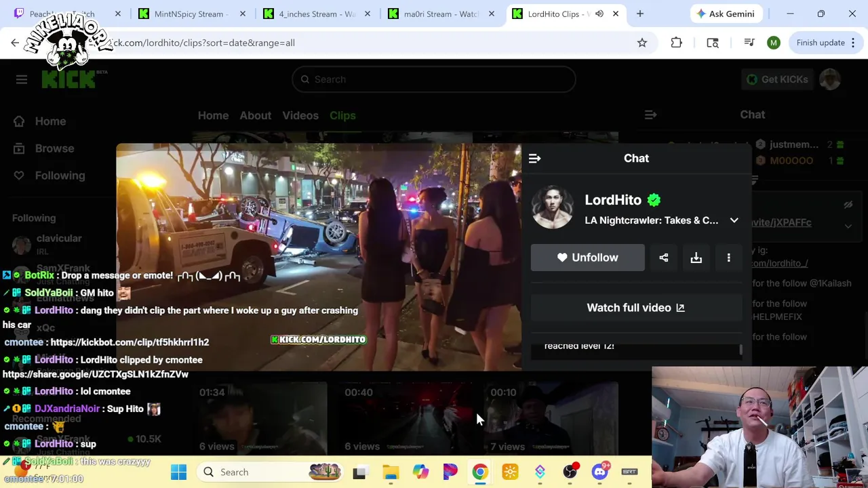Open Chrome media controls icon
The height and width of the screenshot is (488, 868).
pos(749,43)
